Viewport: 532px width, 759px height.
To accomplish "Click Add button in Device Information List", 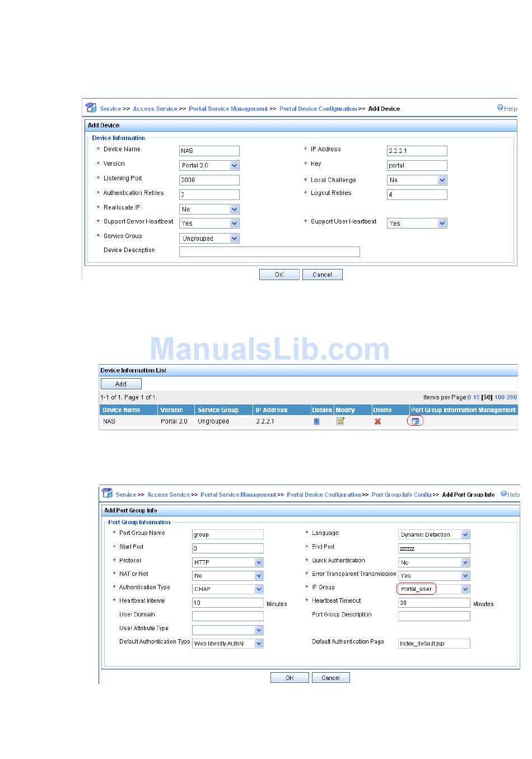I will tap(121, 384).
